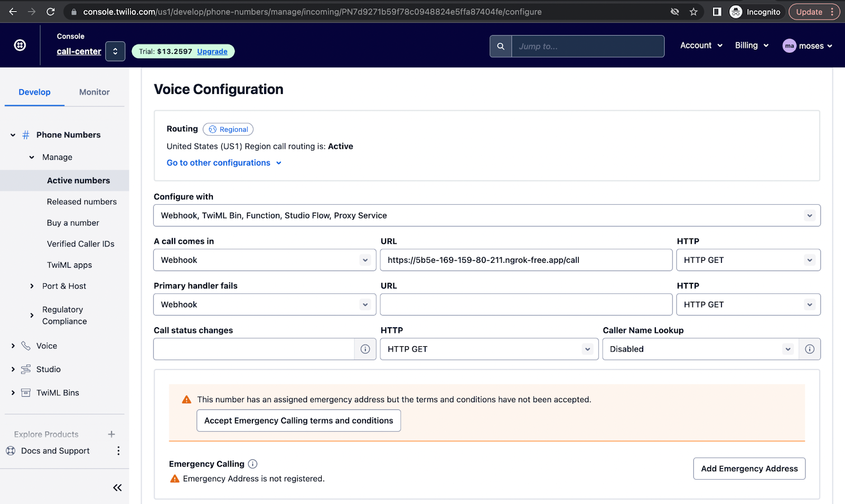Collapse the sidebar with double chevron
This screenshot has height=504, width=845.
(117, 488)
